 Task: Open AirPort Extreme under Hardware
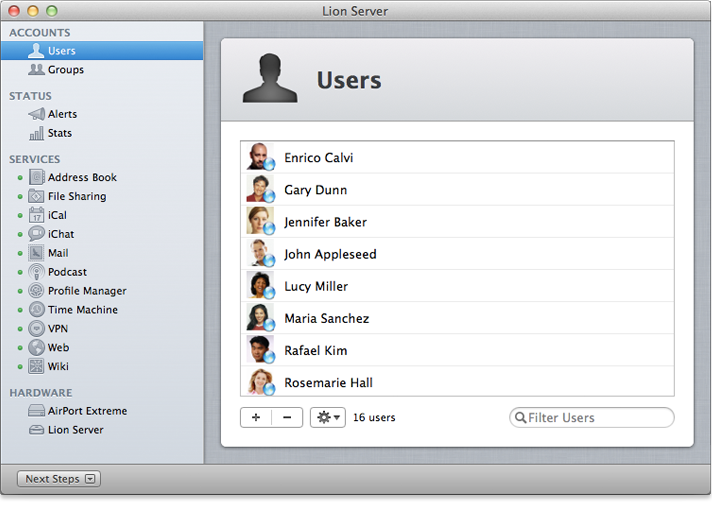pos(87,411)
